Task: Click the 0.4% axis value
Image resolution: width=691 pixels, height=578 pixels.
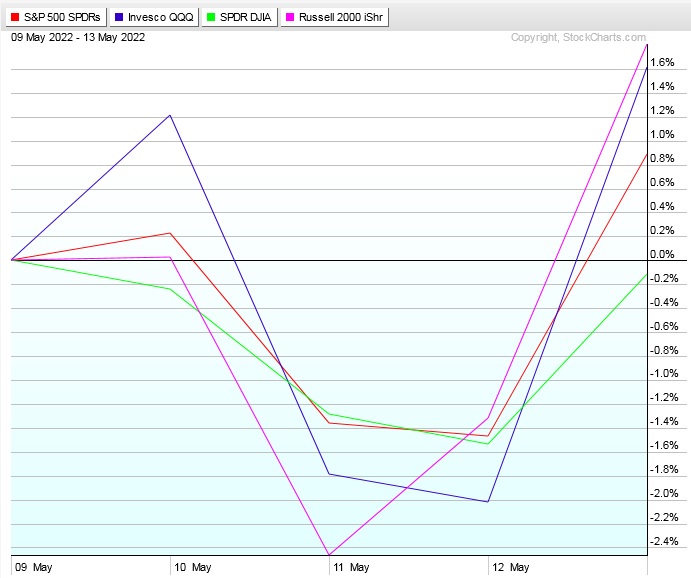Action: click(662, 206)
